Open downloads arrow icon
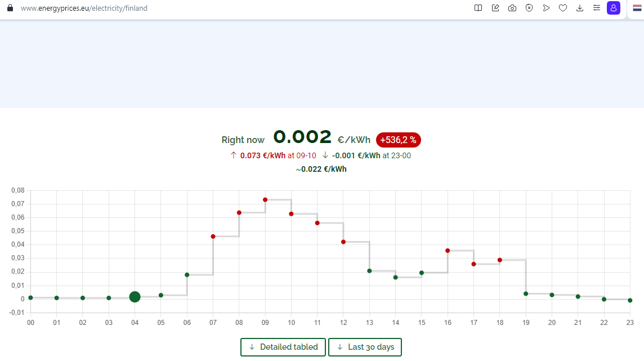Viewport: 644px width, 361px height. [579, 8]
